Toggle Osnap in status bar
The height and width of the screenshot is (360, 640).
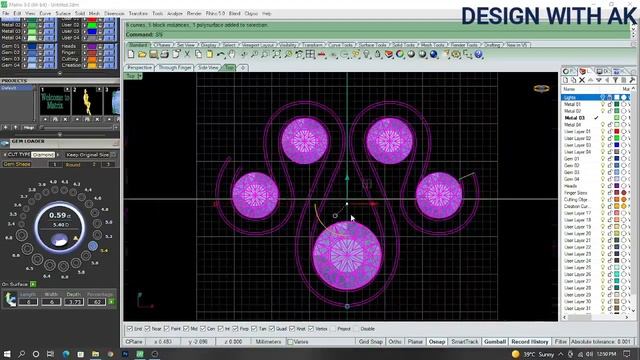[437, 342]
